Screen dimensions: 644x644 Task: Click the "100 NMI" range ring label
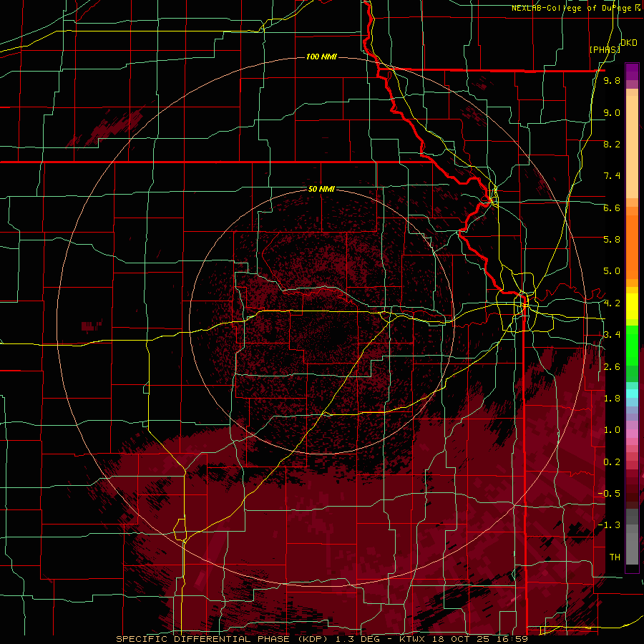(321, 57)
